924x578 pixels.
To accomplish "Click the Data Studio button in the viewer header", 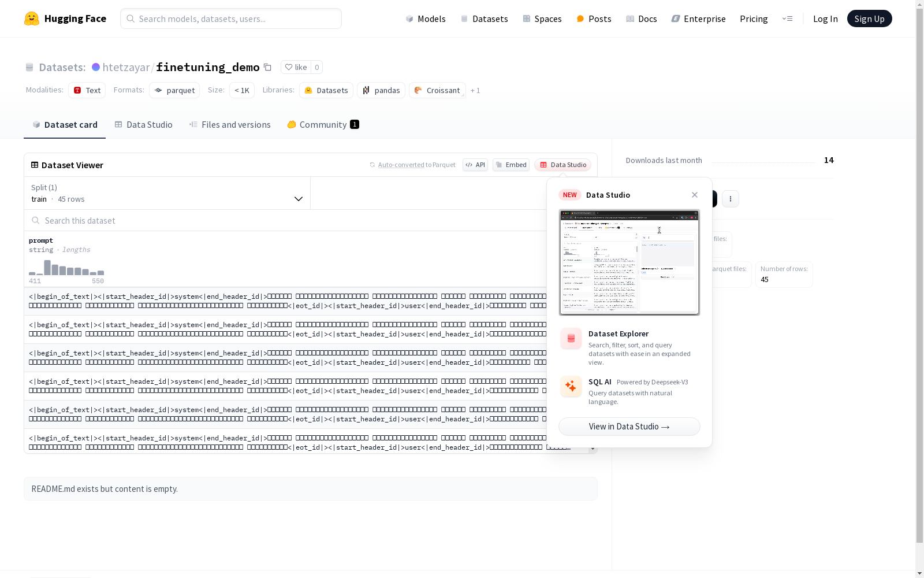I will tap(563, 165).
